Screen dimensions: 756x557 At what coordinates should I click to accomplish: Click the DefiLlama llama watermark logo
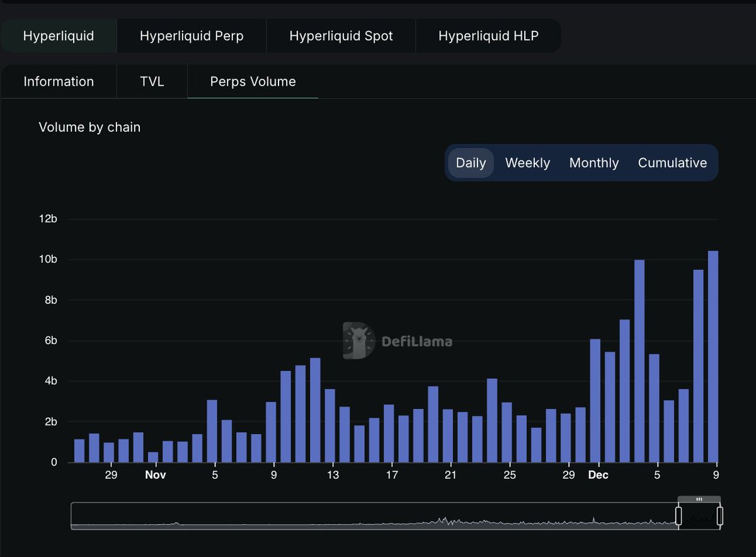point(356,342)
